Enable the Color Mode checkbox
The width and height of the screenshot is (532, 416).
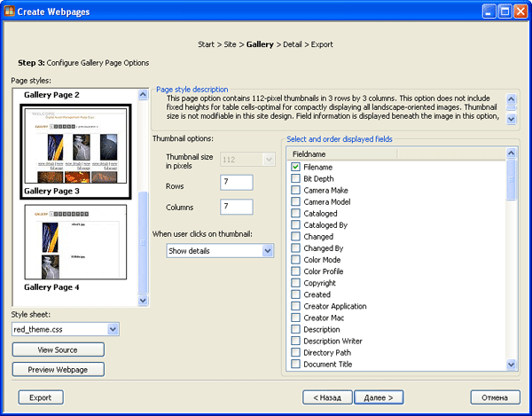point(295,260)
